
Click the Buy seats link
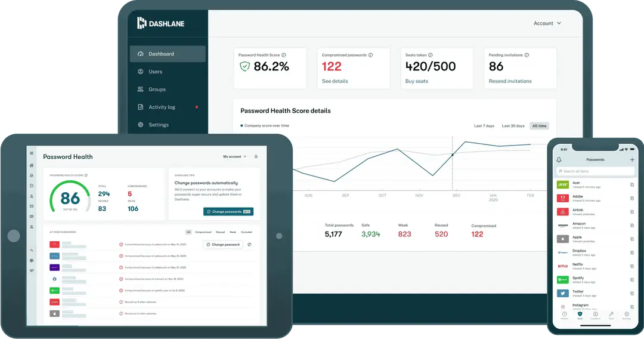click(x=416, y=81)
